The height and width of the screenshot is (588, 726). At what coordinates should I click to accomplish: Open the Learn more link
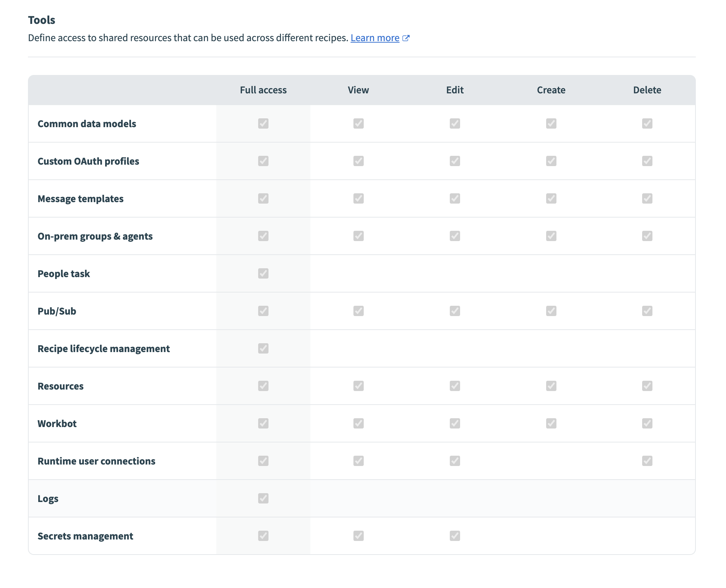click(374, 38)
